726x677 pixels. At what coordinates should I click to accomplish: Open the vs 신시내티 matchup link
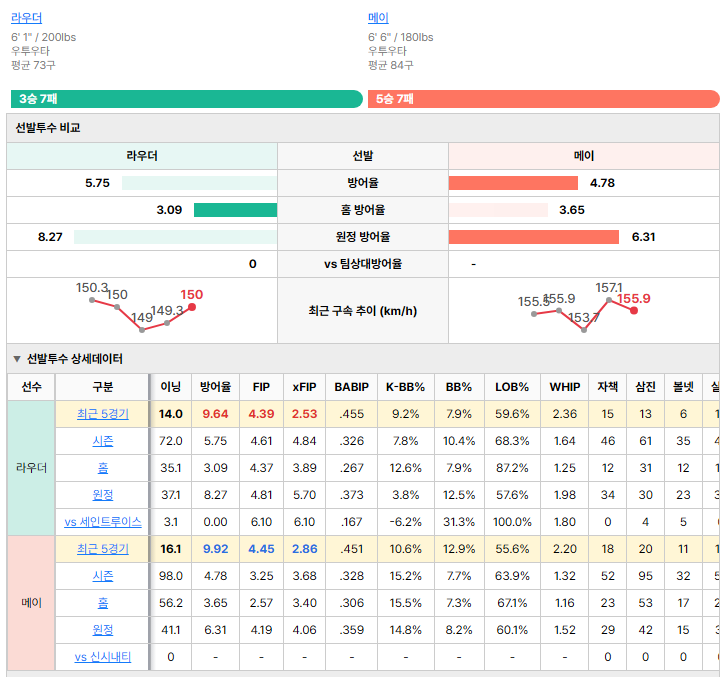[103, 657]
